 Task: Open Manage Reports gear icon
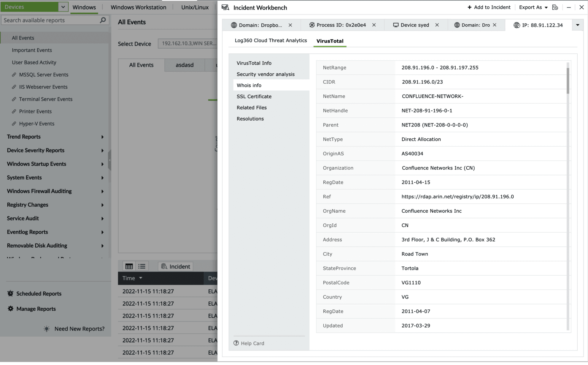10,309
